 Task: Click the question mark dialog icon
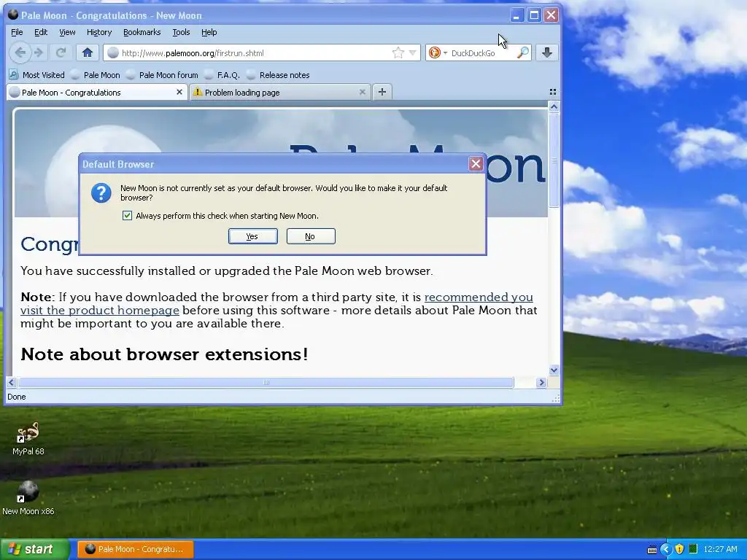(x=101, y=192)
